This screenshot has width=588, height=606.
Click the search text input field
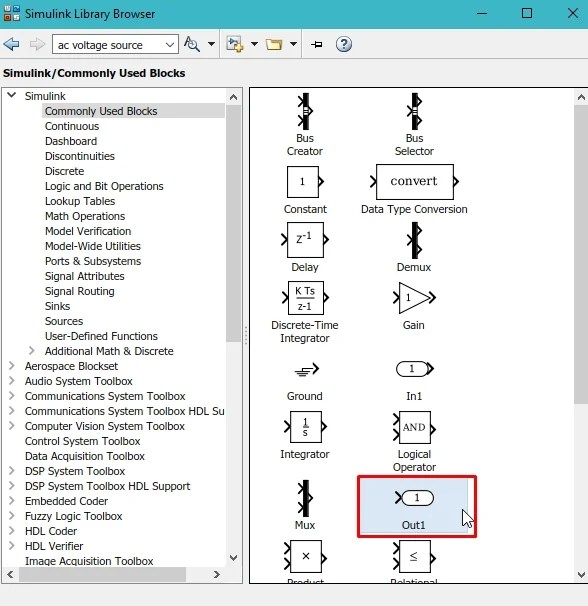[109, 45]
